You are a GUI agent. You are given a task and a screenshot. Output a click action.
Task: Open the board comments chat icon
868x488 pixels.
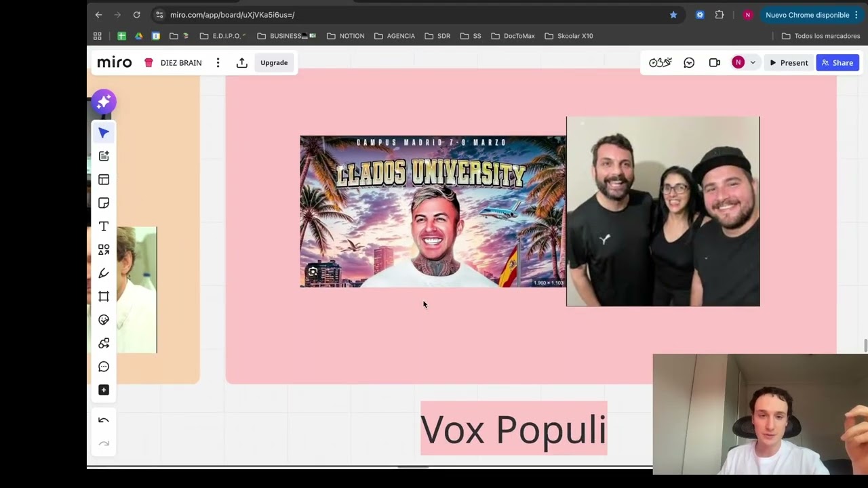click(x=689, y=62)
